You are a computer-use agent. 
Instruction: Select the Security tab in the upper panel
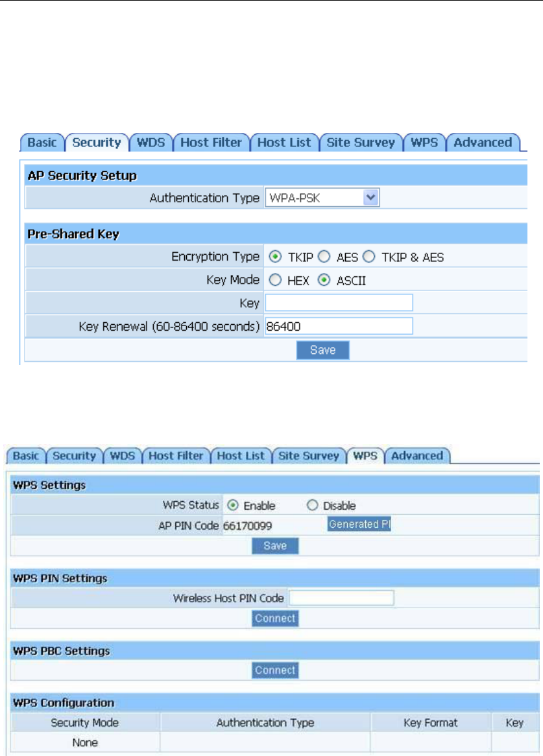[x=97, y=143]
